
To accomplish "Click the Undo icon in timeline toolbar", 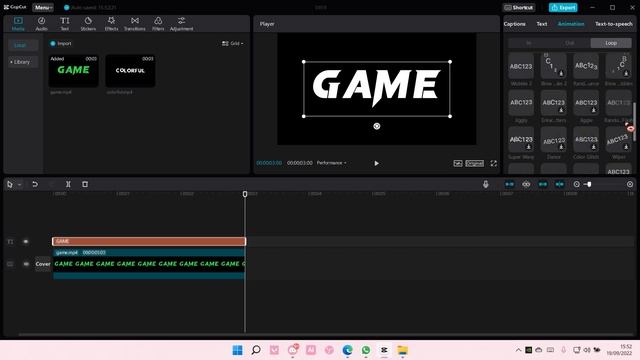I will [x=35, y=184].
